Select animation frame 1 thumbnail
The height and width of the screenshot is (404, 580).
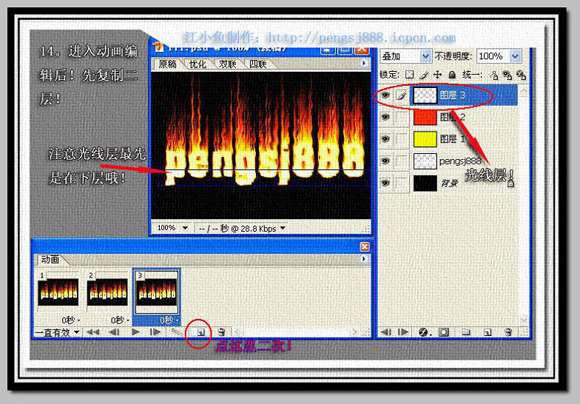(58, 292)
